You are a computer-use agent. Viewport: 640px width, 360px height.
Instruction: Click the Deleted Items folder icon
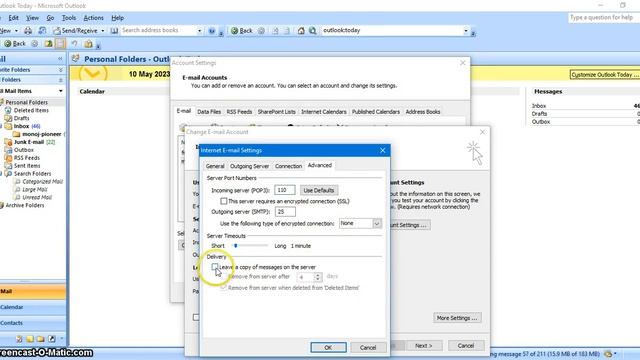8,110
